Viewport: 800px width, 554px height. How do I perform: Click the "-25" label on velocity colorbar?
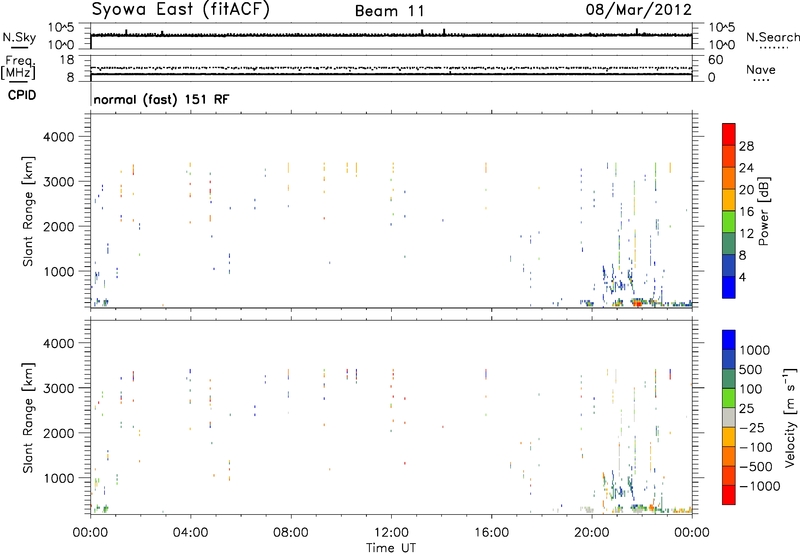(x=751, y=427)
